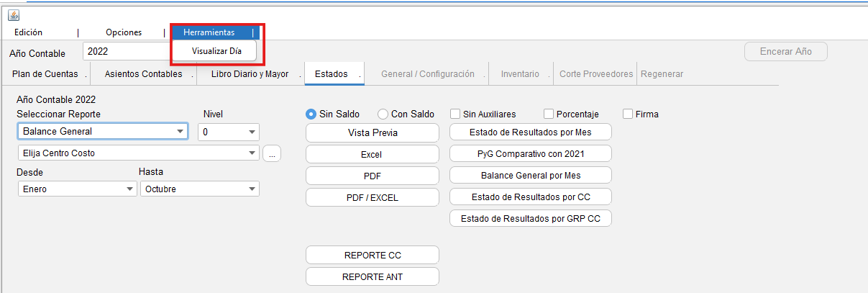Check the Porcentaje checkbox
The image size is (868, 293).
pos(549,114)
